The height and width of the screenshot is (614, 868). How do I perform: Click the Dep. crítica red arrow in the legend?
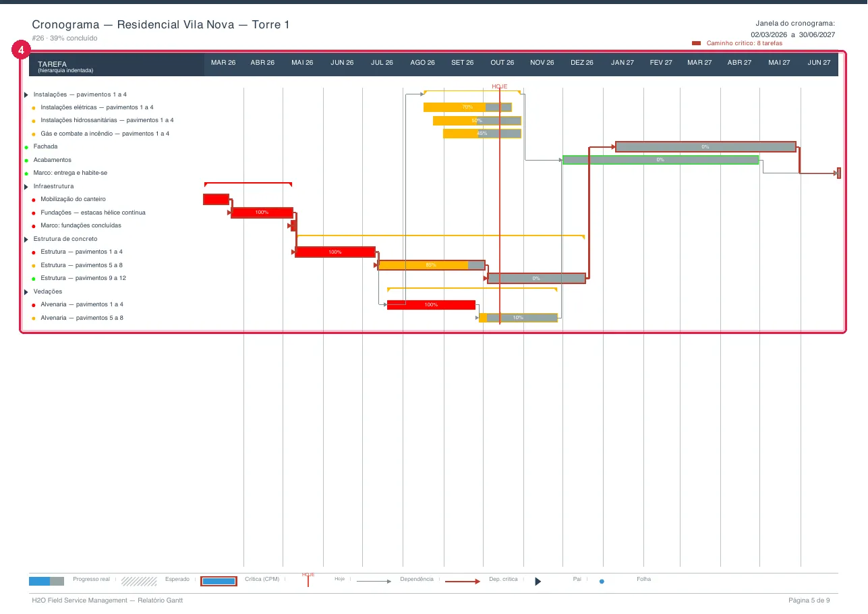tap(463, 581)
